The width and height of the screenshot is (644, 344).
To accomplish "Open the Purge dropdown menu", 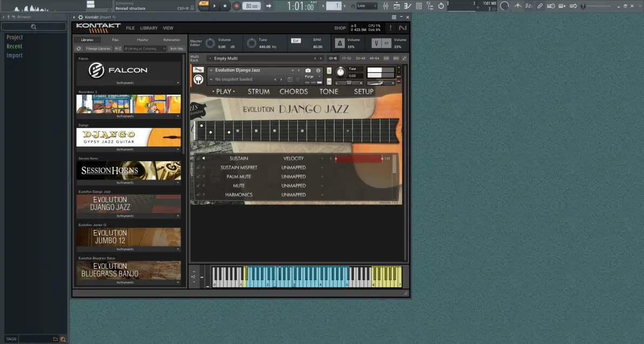I will coord(312,76).
